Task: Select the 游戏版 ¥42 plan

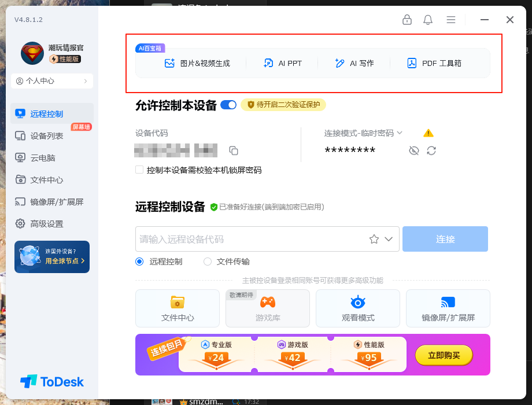Action: [x=293, y=355]
